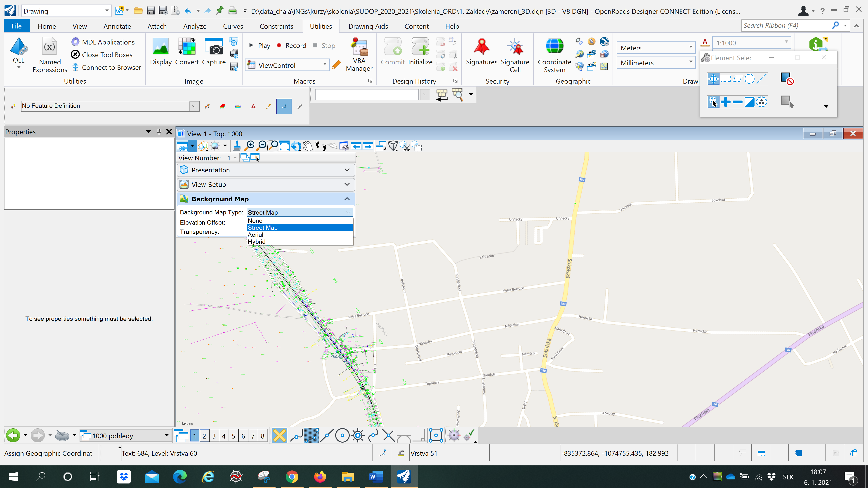This screenshot has width=868, height=488.
Task: Open Microsoft Word from the taskbar
Action: 376,477
